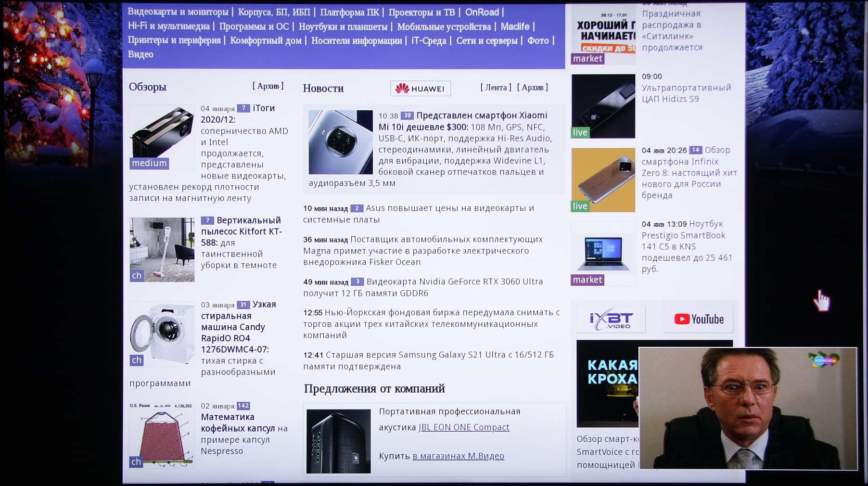The width and height of the screenshot is (868, 486).
Task: Open the Prestigio SmartBook 141 C5 link
Action: tap(687, 246)
